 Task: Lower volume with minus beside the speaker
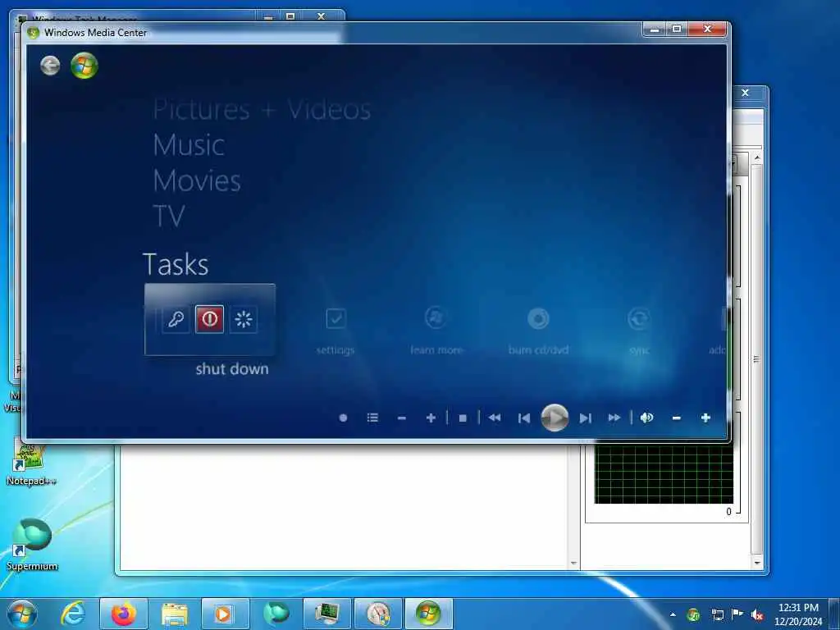point(677,418)
